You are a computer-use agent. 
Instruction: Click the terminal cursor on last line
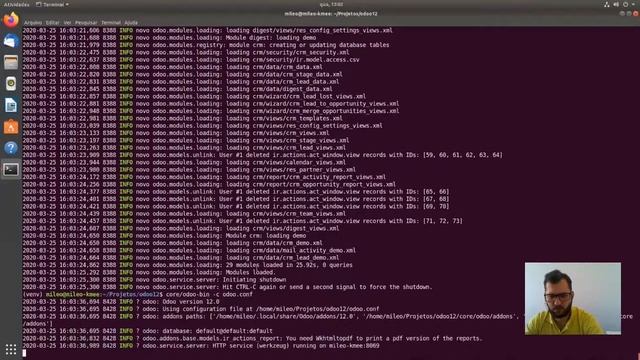click(24, 353)
